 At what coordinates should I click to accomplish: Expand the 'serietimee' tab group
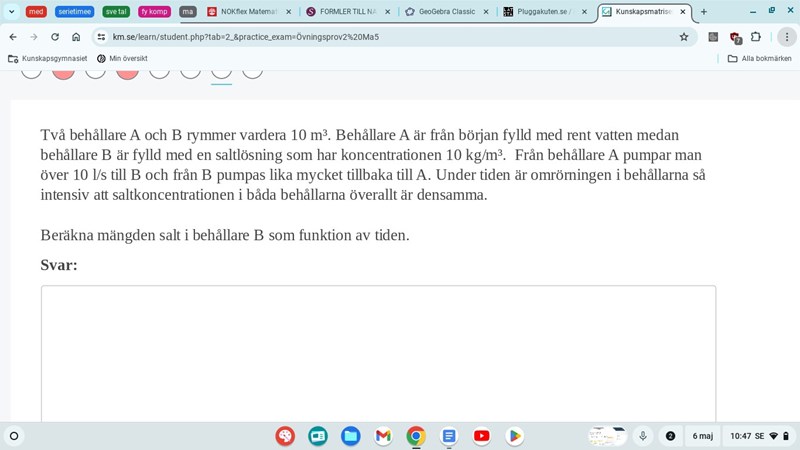point(75,12)
